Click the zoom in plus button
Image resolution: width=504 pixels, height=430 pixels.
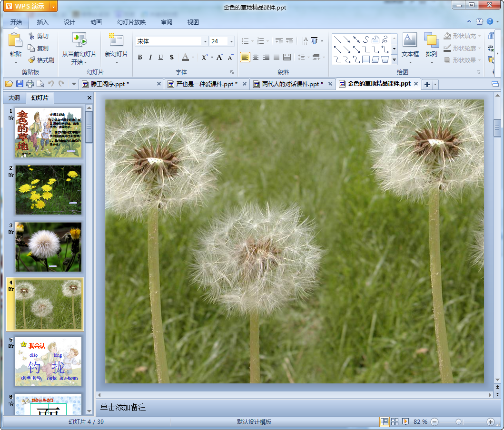click(x=491, y=421)
